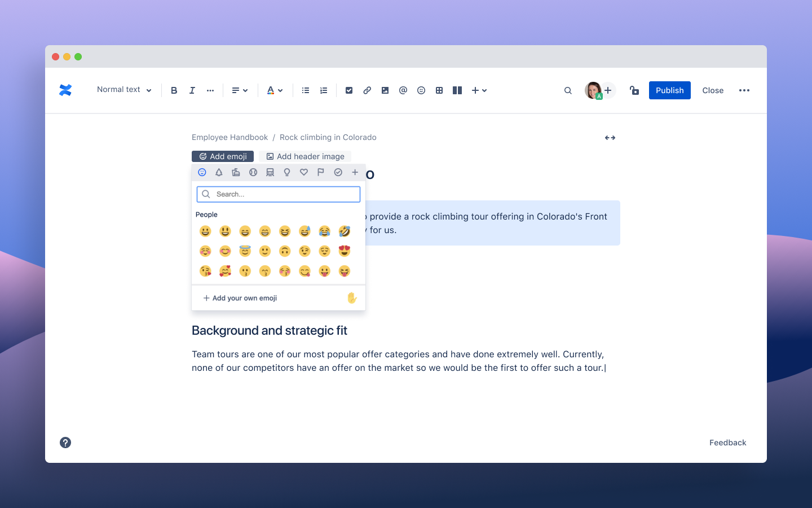This screenshot has height=508, width=812.
Task: Insert an action item checkbox
Action: pyautogui.click(x=349, y=90)
